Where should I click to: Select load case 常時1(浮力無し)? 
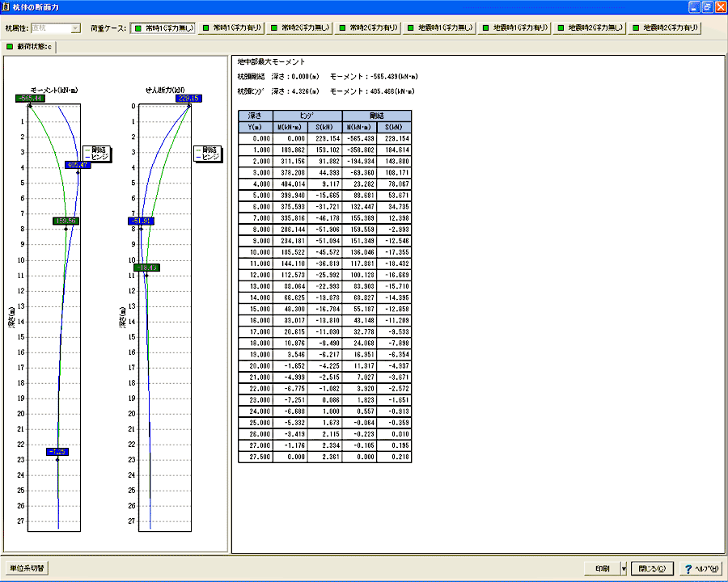pyautogui.click(x=163, y=27)
